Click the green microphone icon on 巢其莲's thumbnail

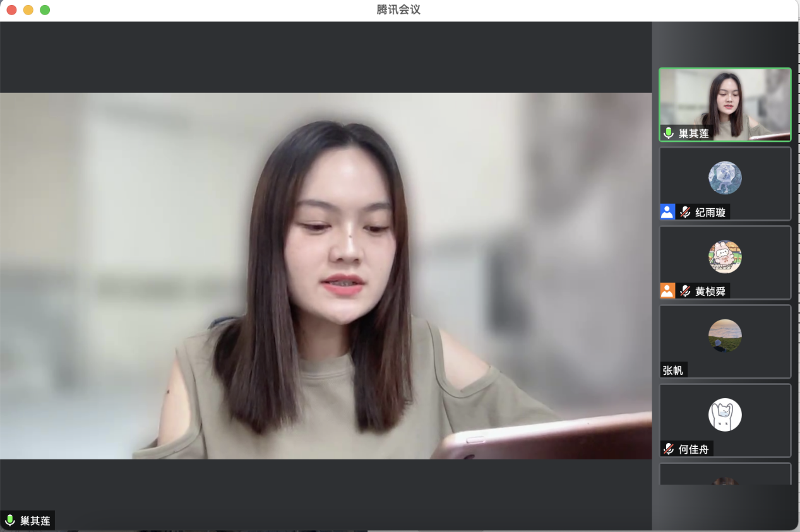tap(669, 133)
